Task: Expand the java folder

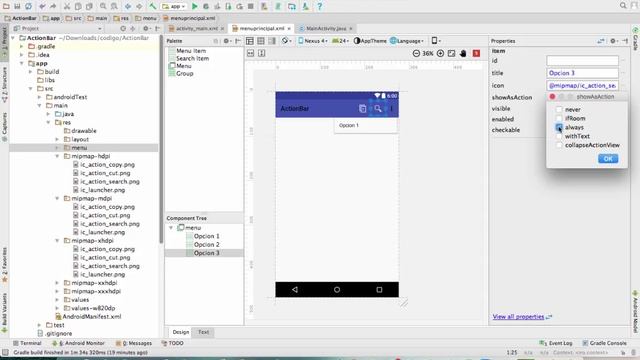Action: click(48, 114)
